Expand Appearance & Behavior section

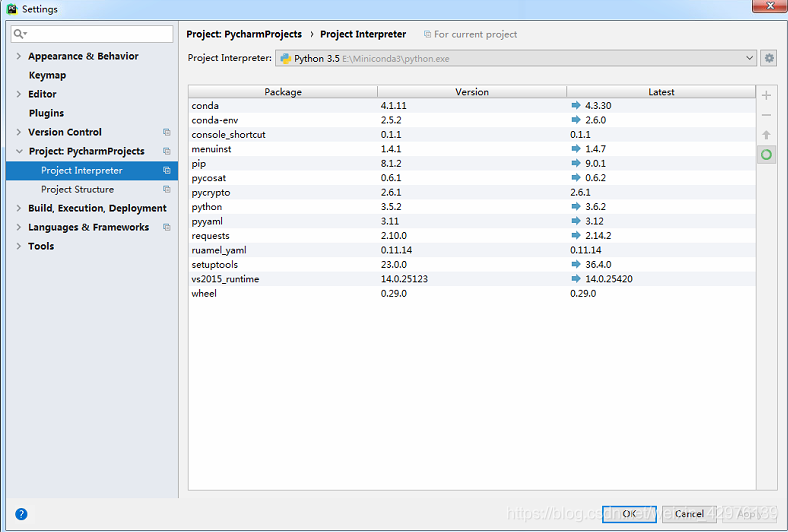(19, 56)
